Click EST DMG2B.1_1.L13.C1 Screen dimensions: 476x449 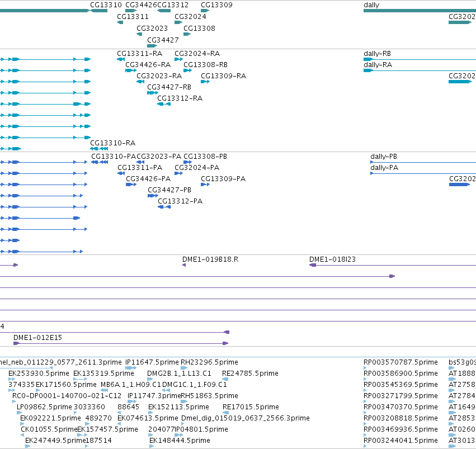click(179, 374)
